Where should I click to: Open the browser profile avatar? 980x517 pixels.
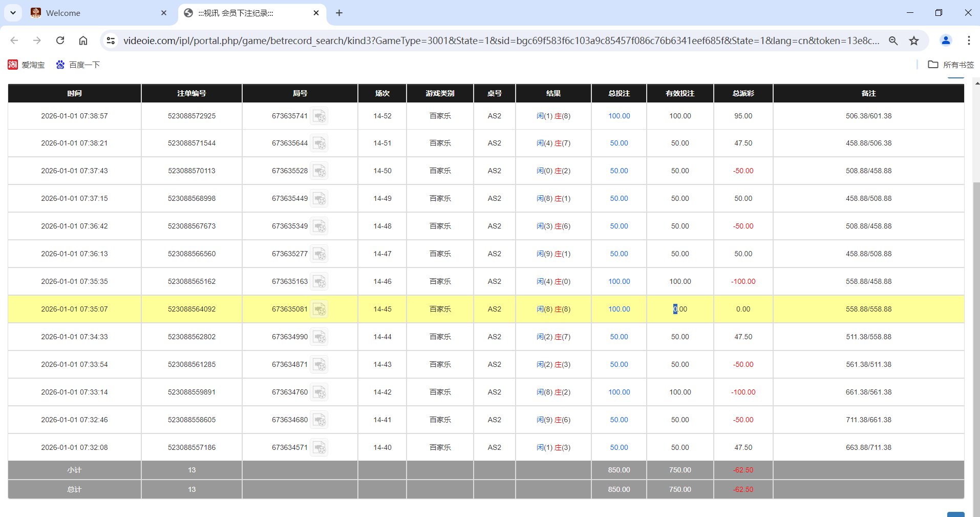(x=946, y=40)
